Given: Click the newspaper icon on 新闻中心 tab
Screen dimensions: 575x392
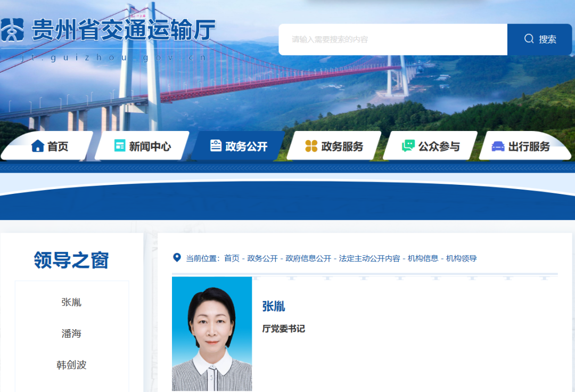Looking at the screenshot, I should tap(120, 146).
